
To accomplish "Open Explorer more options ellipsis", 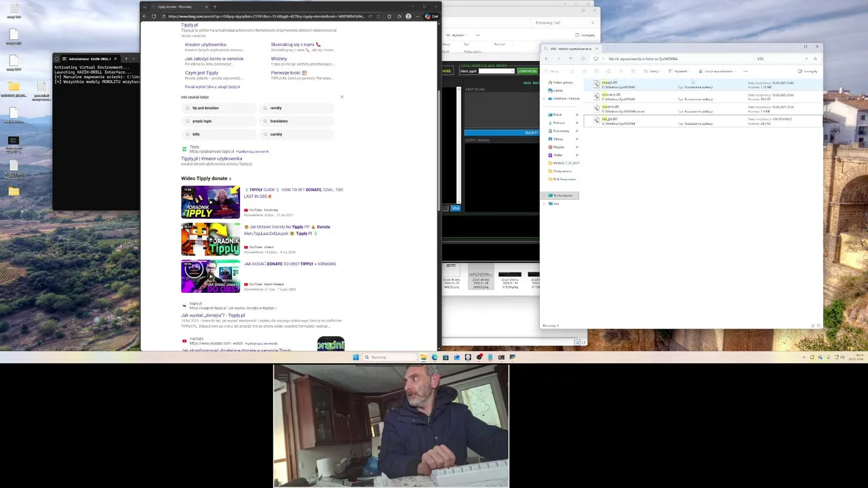I will pyautogui.click(x=745, y=71).
